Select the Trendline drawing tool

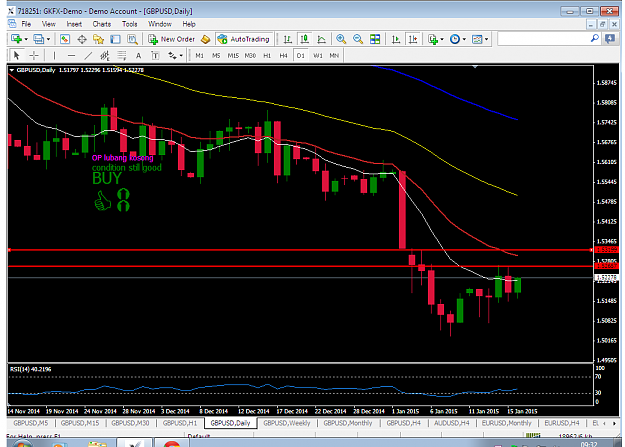point(88,55)
